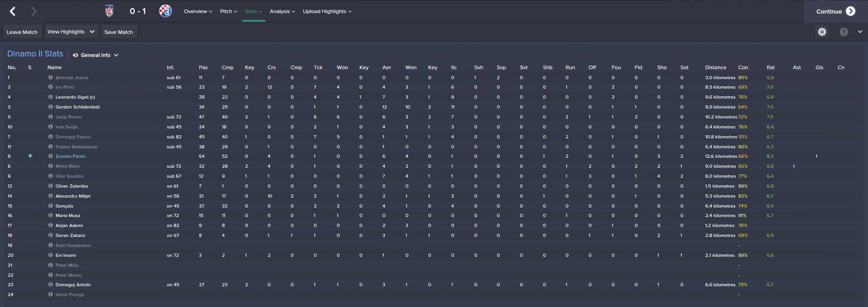Switch to the Analysis tab
The height and width of the screenshot is (307, 868).
click(282, 11)
